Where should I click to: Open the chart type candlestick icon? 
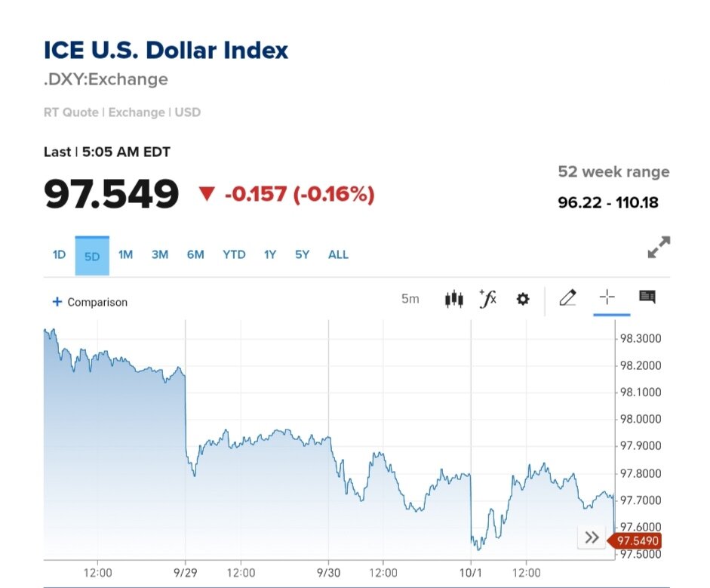[x=453, y=299]
